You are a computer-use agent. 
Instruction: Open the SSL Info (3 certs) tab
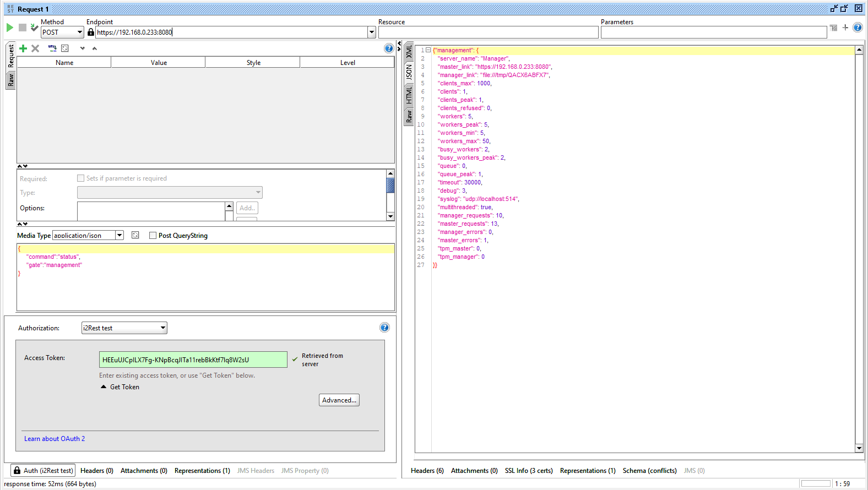point(529,471)
